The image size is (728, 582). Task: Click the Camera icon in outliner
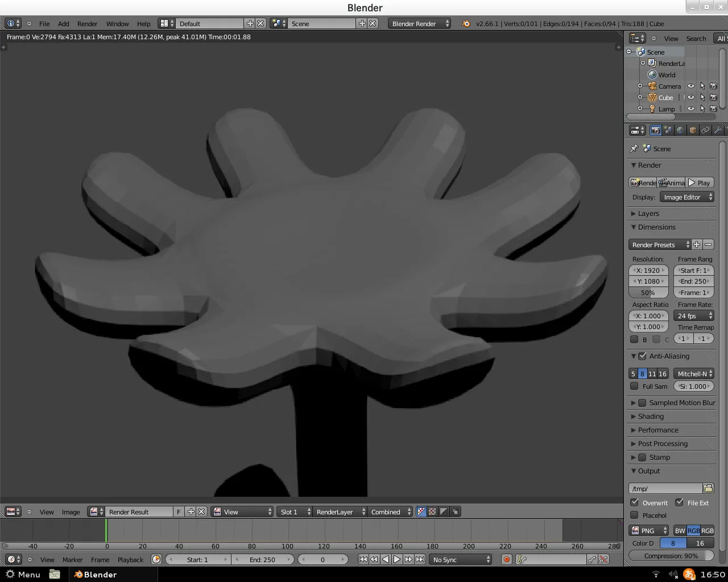(652, 86)
